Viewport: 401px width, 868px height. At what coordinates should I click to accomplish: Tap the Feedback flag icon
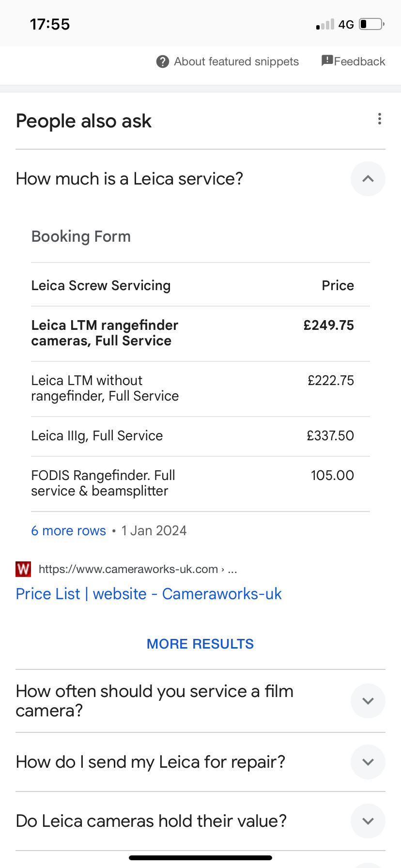[327, 61]
